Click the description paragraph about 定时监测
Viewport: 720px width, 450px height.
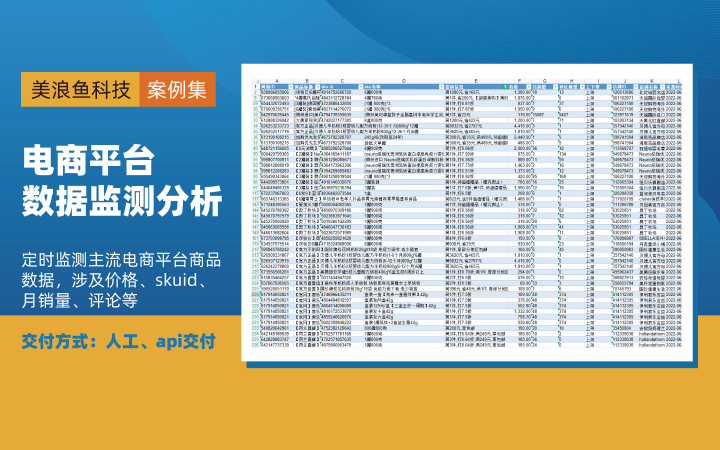[x=122, y=267]
